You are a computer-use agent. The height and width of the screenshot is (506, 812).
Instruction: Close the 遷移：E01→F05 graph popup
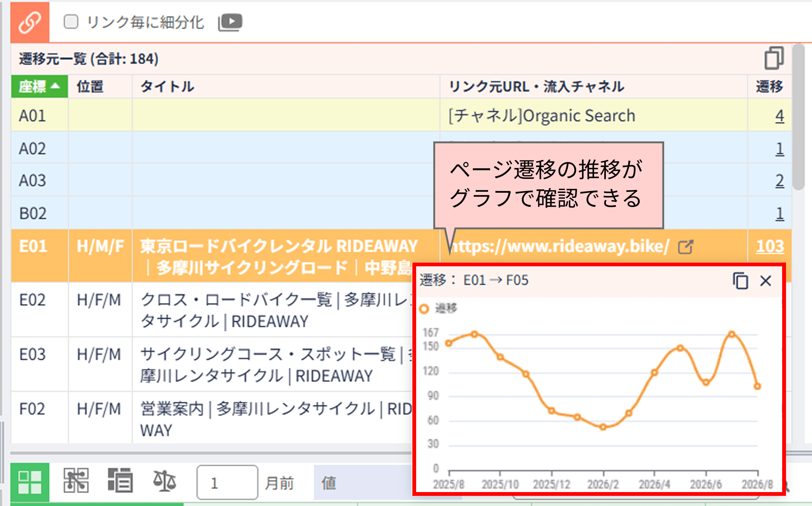click(x=766, y=281)
